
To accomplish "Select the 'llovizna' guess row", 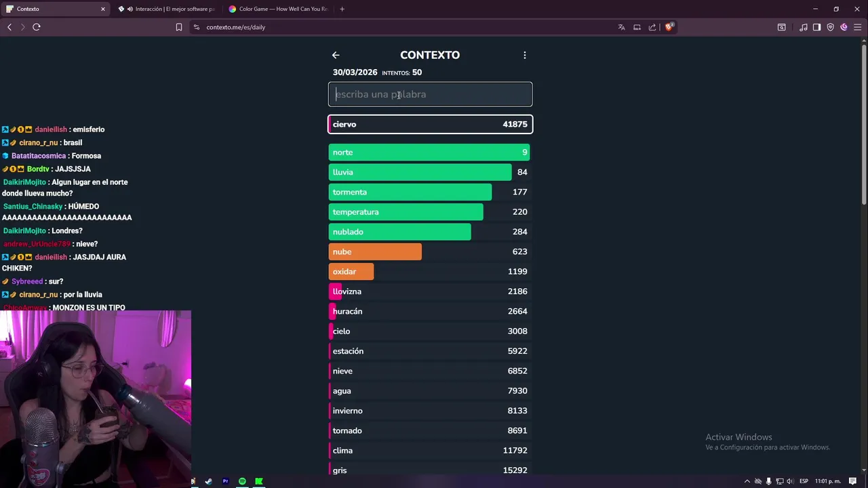I will 430,291.
